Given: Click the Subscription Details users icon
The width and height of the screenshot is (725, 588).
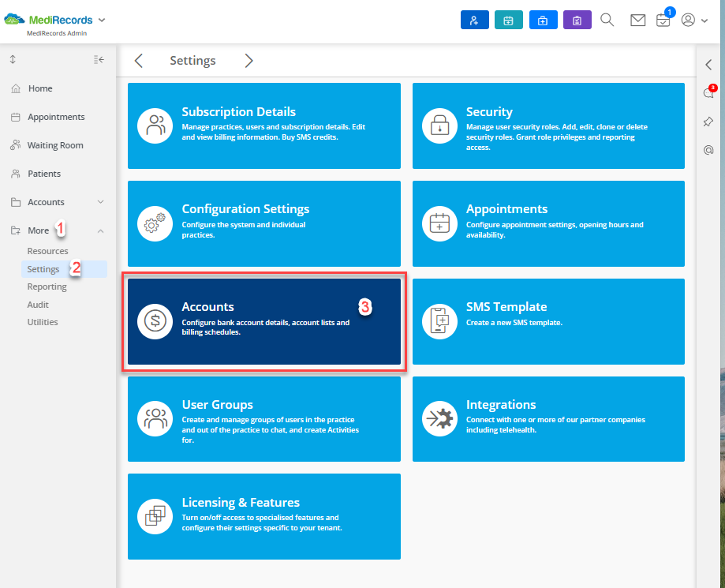Looking at the screenshot, I should [x=155, y=125].
